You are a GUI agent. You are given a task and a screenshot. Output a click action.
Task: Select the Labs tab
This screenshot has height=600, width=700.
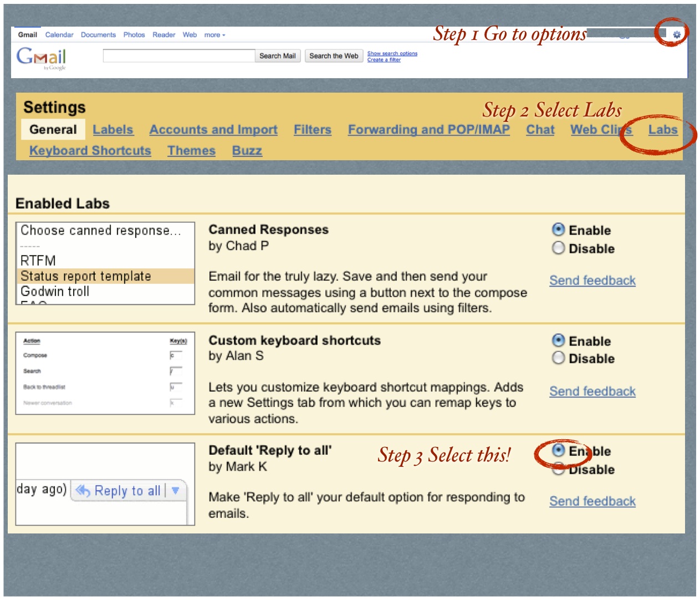click(x=663, y=130)
